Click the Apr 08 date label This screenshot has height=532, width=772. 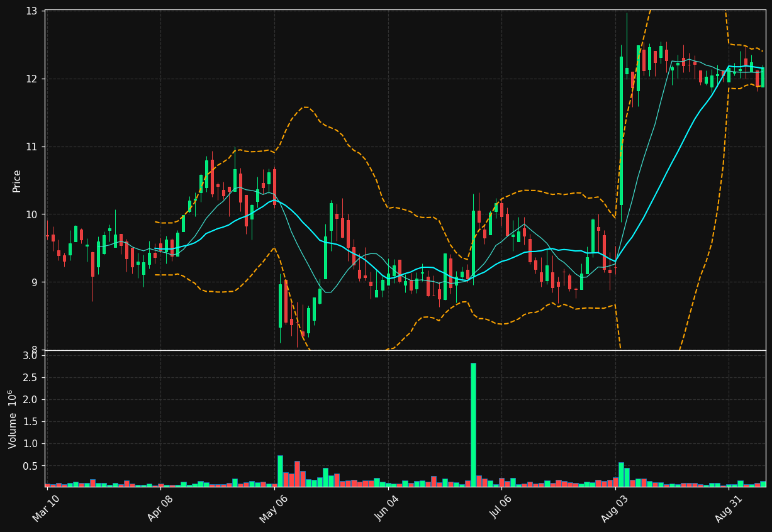160,509
